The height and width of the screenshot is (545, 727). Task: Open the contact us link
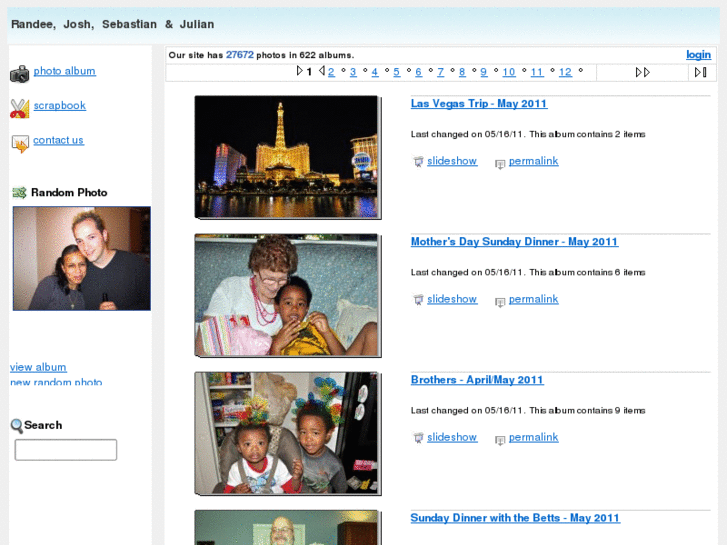point(58,140)
